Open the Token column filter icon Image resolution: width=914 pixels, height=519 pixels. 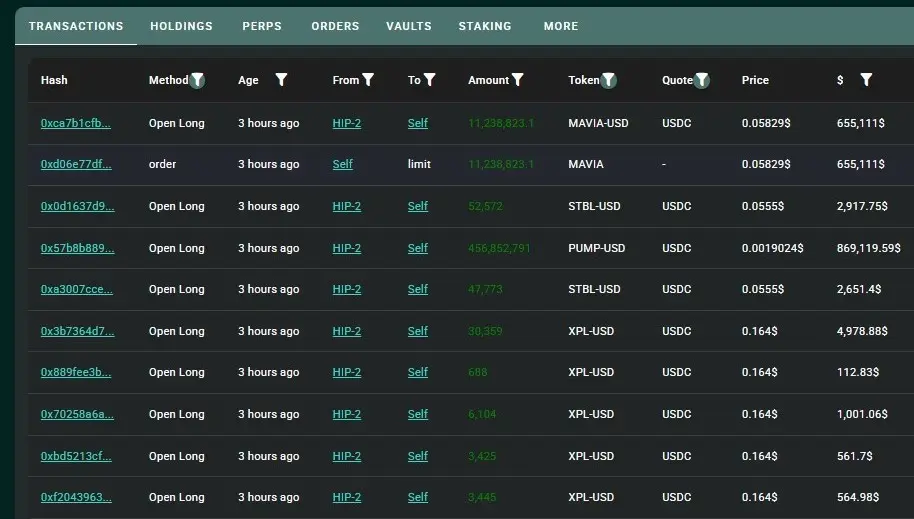(x=609, y=80)
